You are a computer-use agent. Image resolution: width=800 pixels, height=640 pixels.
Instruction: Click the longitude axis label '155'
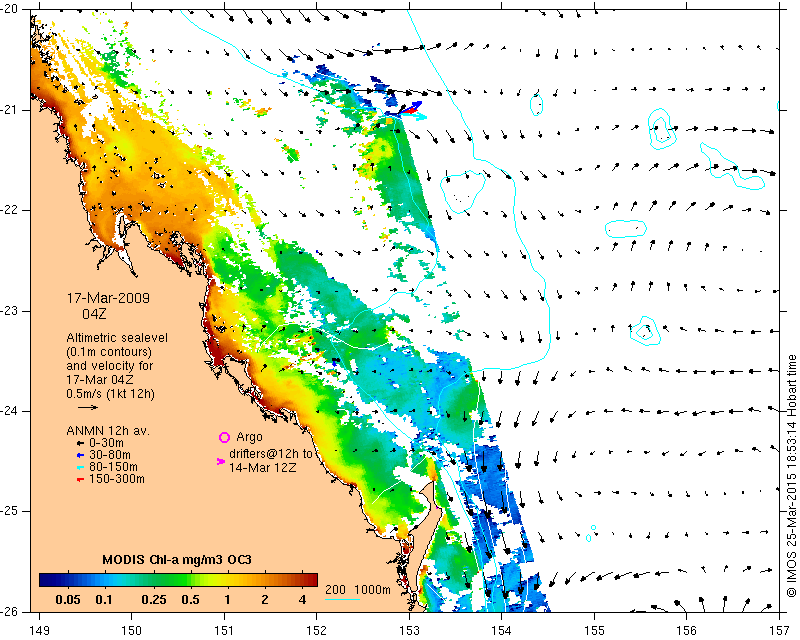coord(594,631)
